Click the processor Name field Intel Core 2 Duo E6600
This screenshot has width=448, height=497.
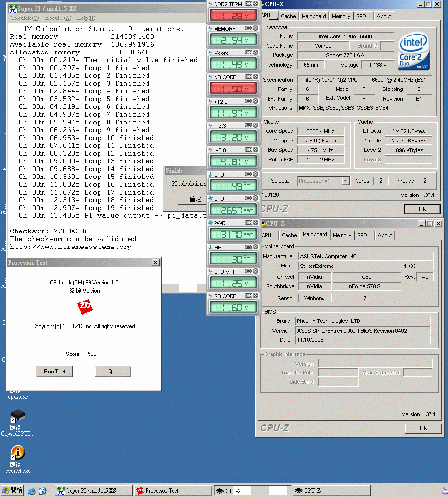point(345,36)
